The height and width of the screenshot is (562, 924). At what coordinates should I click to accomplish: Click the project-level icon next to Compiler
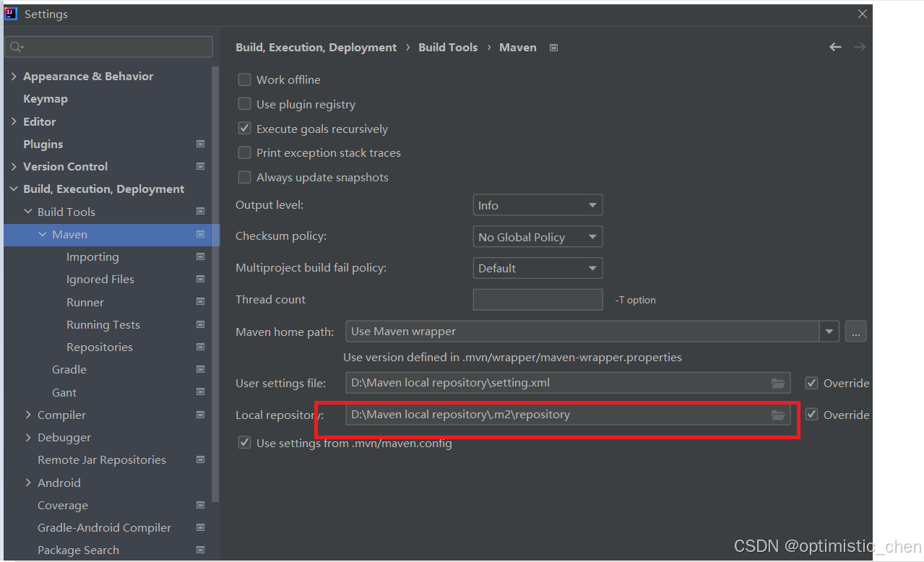click(x=201, y=415)
